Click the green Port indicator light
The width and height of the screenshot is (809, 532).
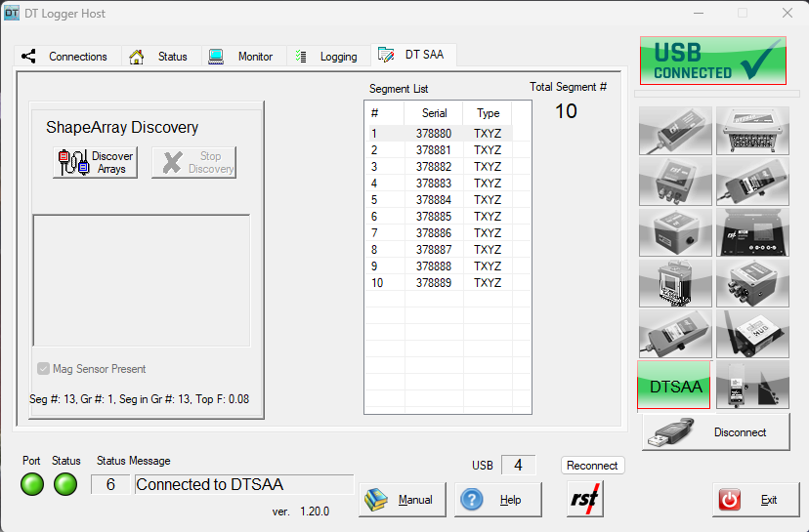coord(32,484)
